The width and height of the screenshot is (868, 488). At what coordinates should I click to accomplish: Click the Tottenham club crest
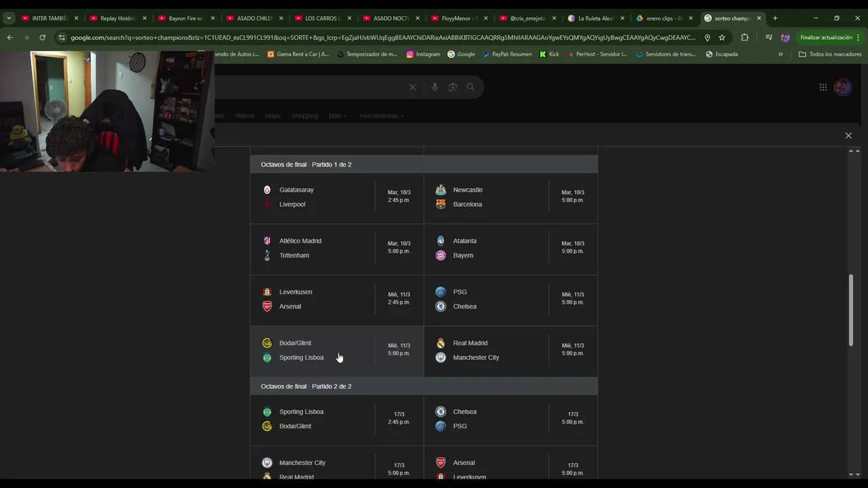click(x=267, y=256)
